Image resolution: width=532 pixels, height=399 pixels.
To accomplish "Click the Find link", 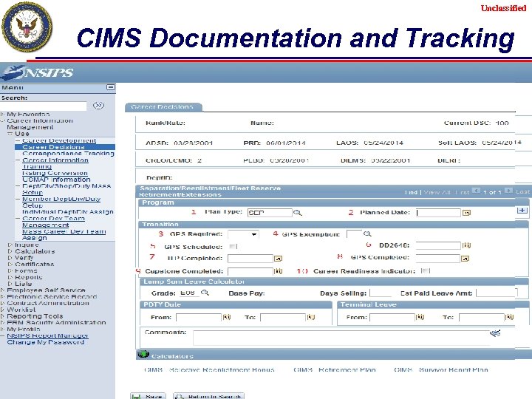I will click(x=411, y=192).
